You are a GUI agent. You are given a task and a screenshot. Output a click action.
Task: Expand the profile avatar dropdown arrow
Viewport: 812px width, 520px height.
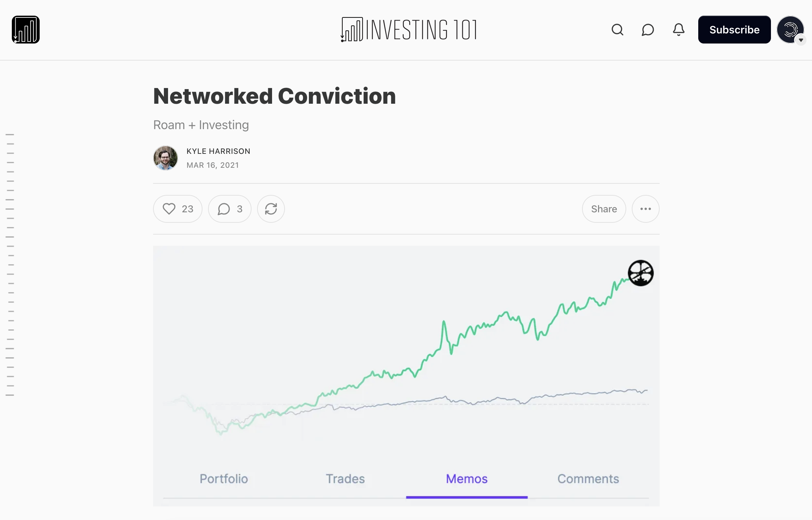pyautogui.click(x=801, y=41)
